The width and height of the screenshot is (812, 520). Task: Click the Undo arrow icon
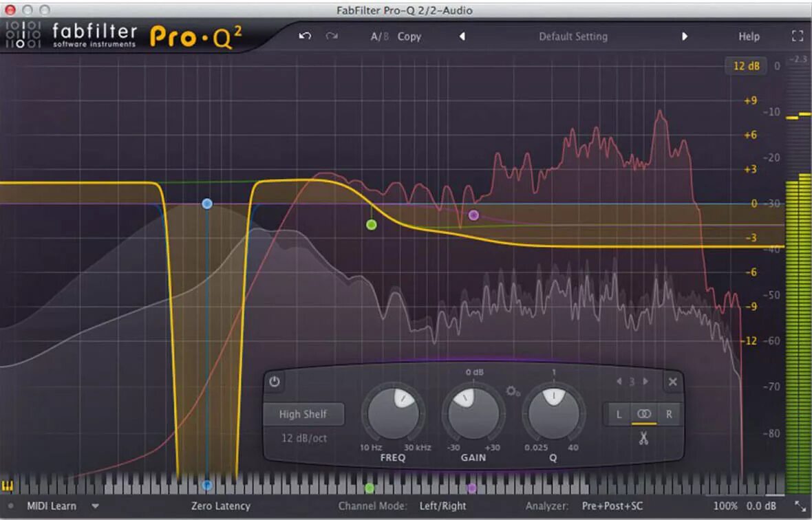point(305,36)
